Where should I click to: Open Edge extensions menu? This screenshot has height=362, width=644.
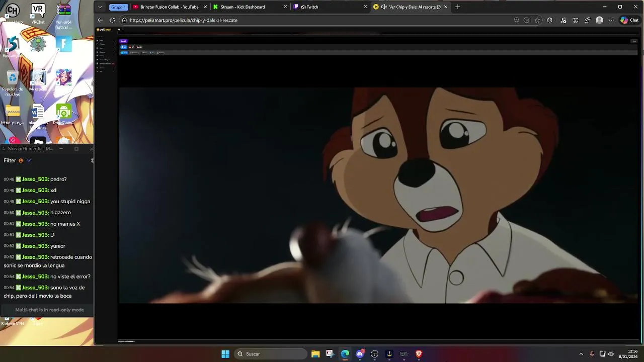pyautogui.click(x=549, y=20)
